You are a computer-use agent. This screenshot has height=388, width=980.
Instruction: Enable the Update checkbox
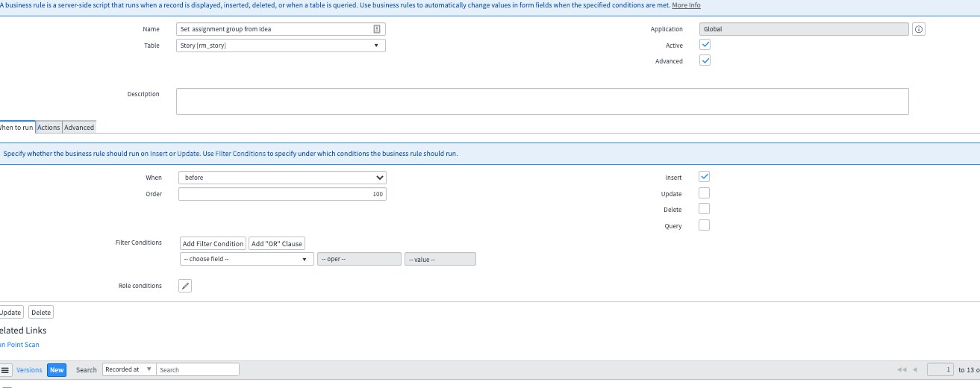704,193
